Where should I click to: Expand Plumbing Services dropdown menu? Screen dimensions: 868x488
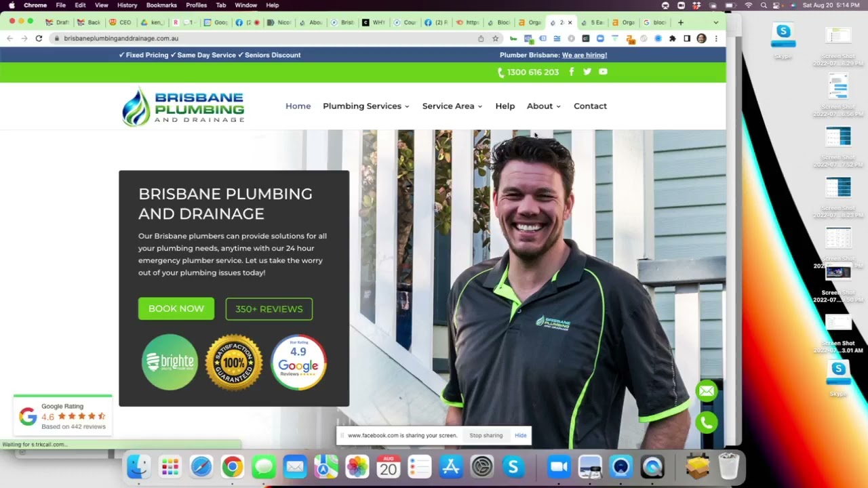366,106
